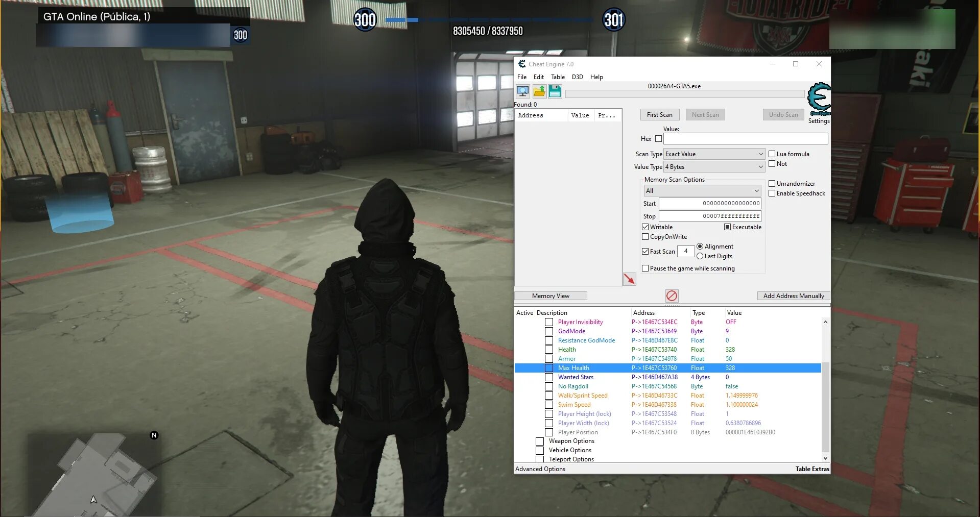The width and height of the screenshot is (980, 517).
Task: Toggle the Fast Scan checkbox
Action: pyautogui.click(x=645, y=252)
